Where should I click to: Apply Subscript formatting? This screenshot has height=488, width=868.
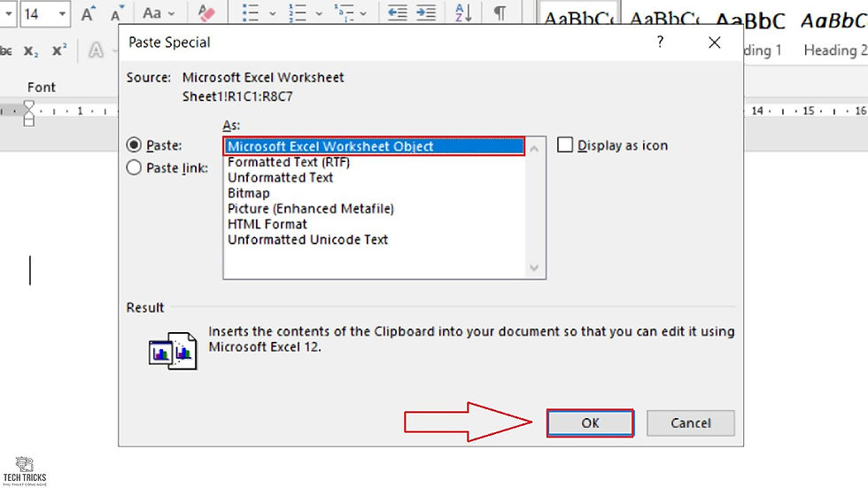[x=31, y=50]
